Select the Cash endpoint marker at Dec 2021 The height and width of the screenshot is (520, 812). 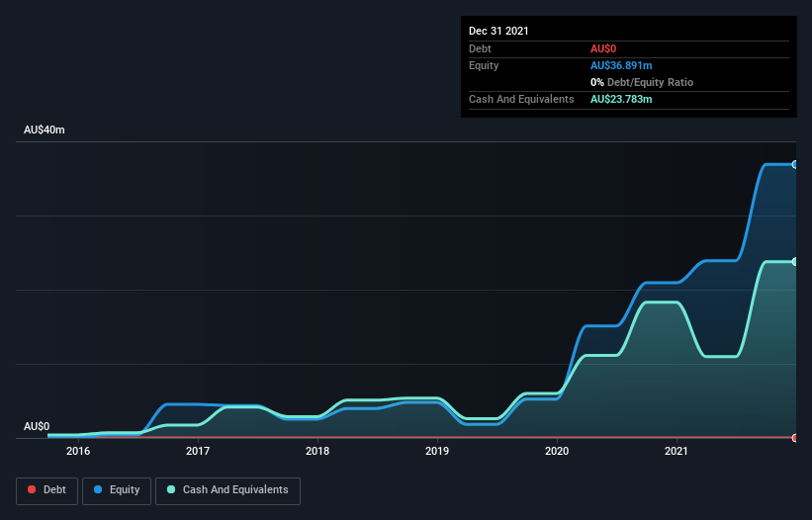795,262
